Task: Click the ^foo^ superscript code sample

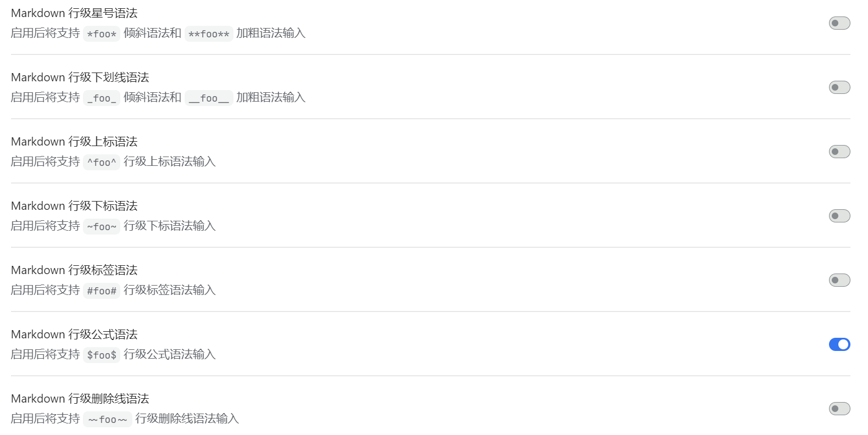Action: pos(102,163)
